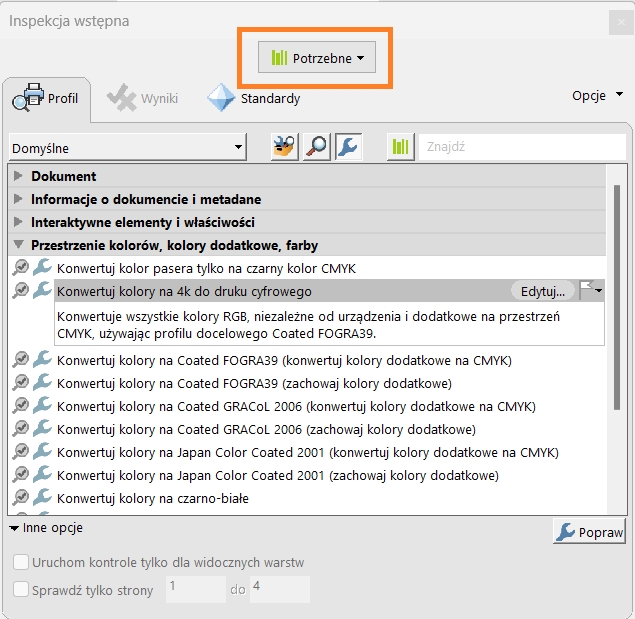Open the Opcje menu

pyautogui.click(x=597, y=96)
